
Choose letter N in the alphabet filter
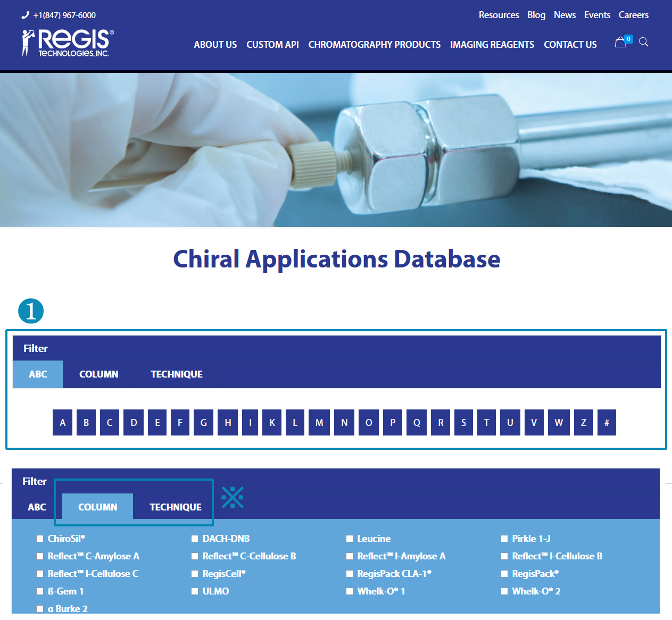(344, 423)
